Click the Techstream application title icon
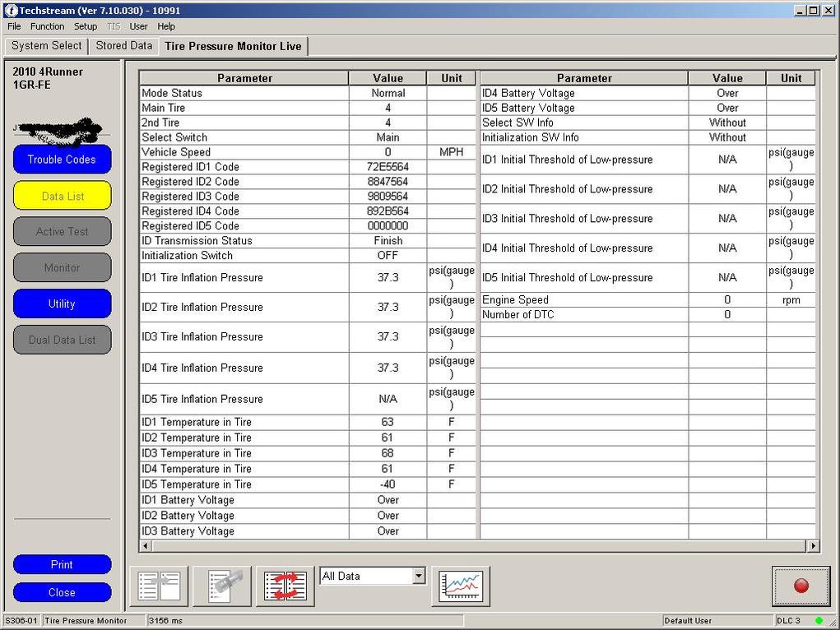The width and height of the screenshot is (840, 630). (11, 10)
